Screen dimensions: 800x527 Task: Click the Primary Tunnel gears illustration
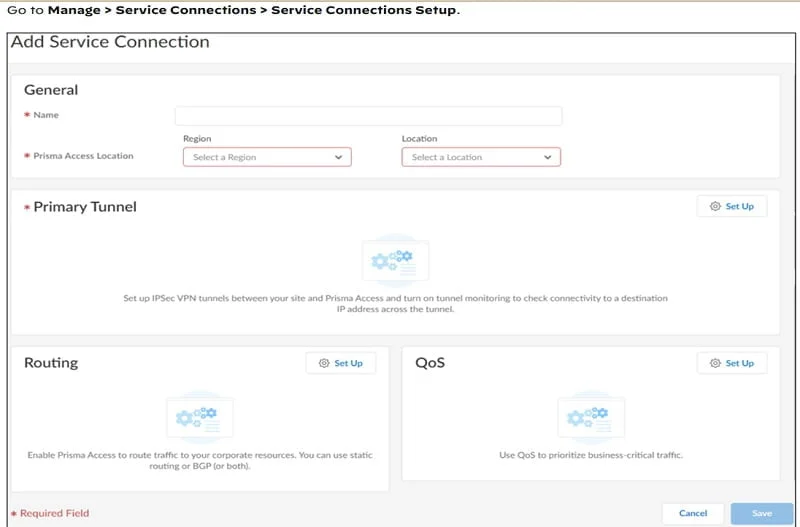pyautogui.click(x=395, y=261)
